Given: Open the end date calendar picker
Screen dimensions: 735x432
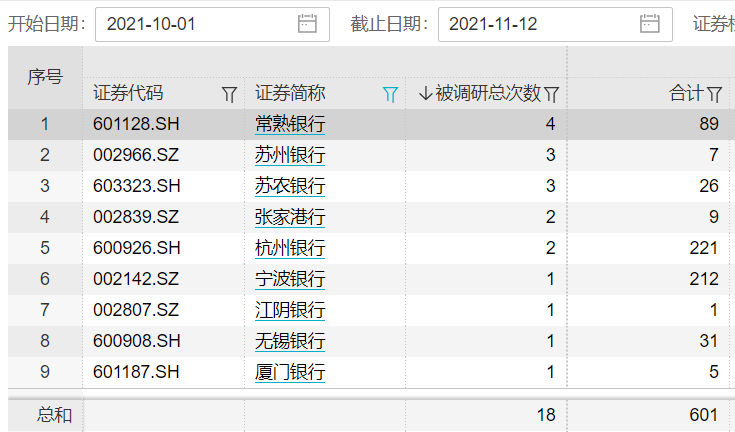Looking at the screenshot, I should (650, 24).
